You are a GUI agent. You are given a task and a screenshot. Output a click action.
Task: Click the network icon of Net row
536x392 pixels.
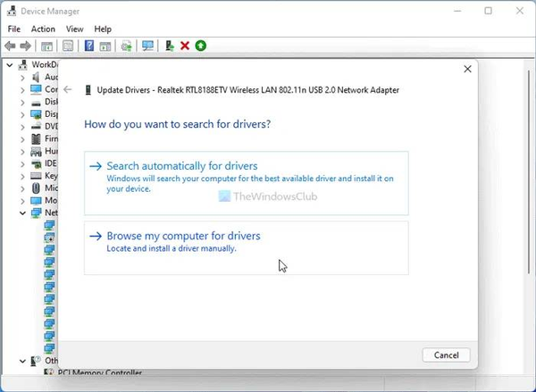click(36, 213)
